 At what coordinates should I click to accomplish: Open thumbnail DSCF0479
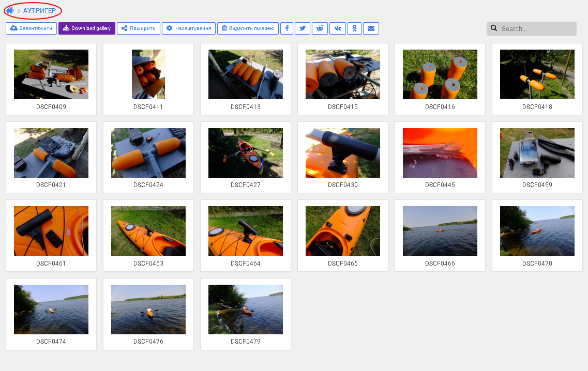(x=246, y=310)
